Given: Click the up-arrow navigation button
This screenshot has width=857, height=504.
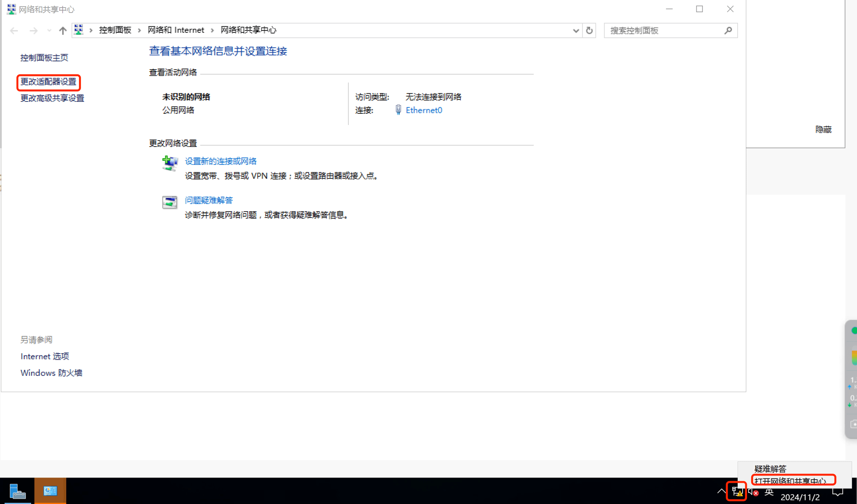Looking at the screenshot, I should coord(62,31).
